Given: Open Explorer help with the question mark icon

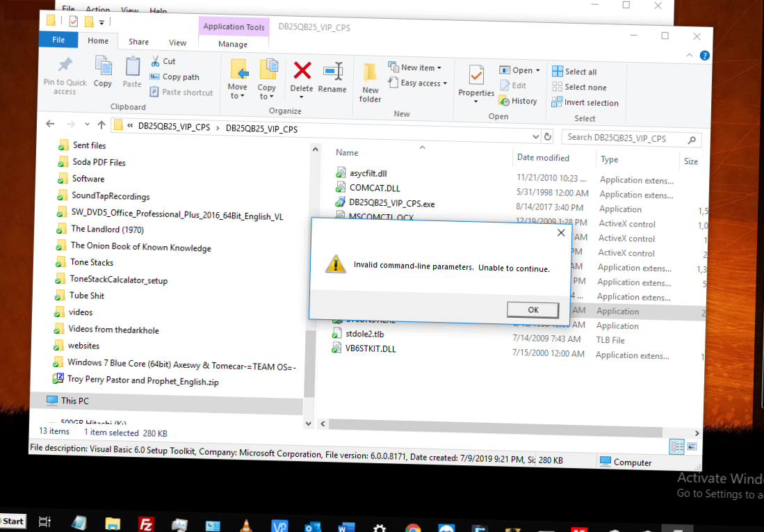Looking at the screenshot, I should point(704,56).
